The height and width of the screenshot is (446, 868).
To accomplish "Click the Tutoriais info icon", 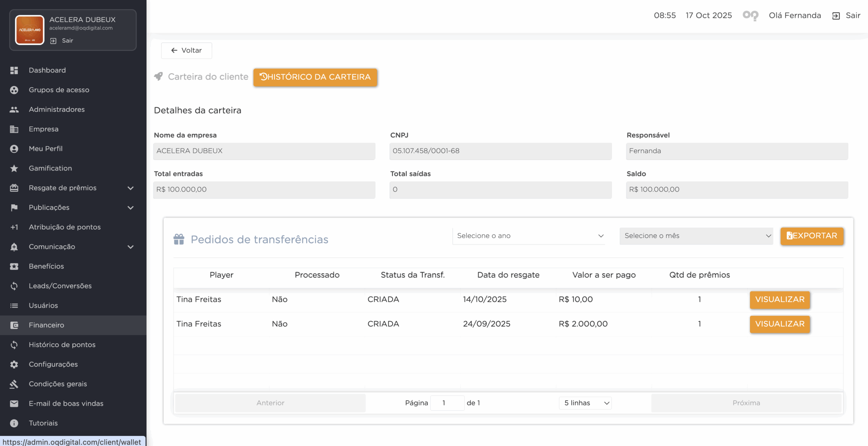I will tap(14, 423).
